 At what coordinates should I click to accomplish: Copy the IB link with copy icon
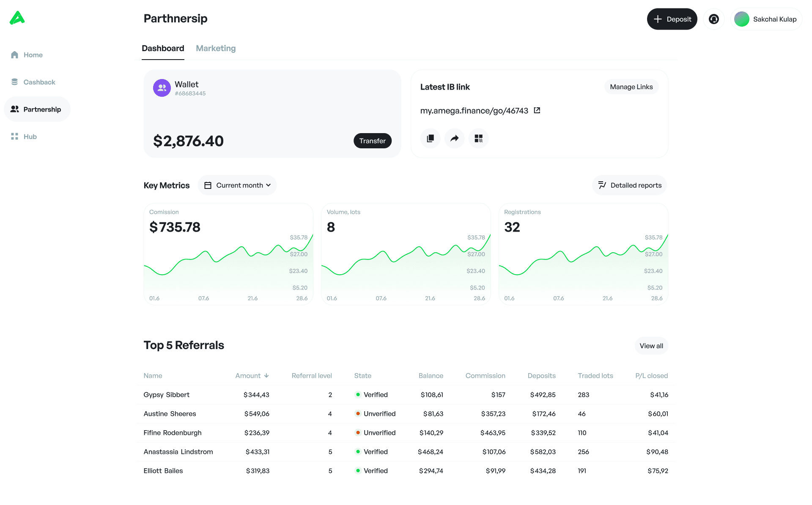click(430, 139)
